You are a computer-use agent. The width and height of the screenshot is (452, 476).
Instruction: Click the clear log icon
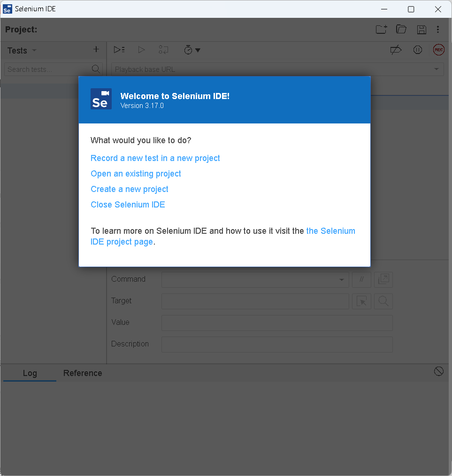point(438,371)
